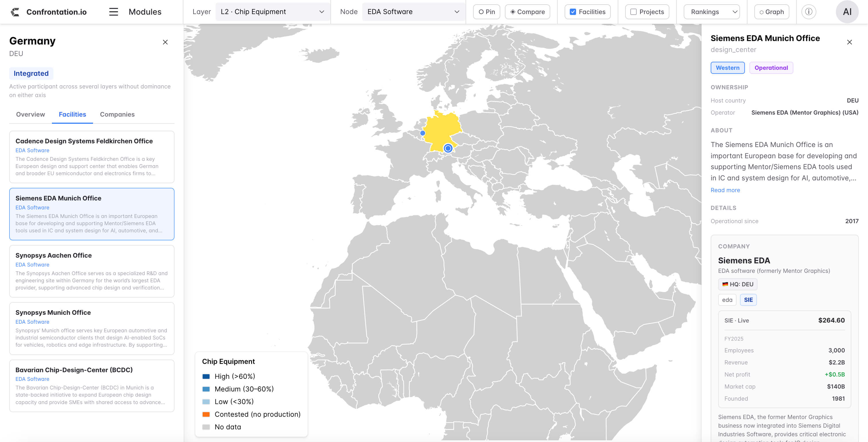Screen dimensions: 868x442
Task: Close the Germany country panel
Action: coord(165,42)
